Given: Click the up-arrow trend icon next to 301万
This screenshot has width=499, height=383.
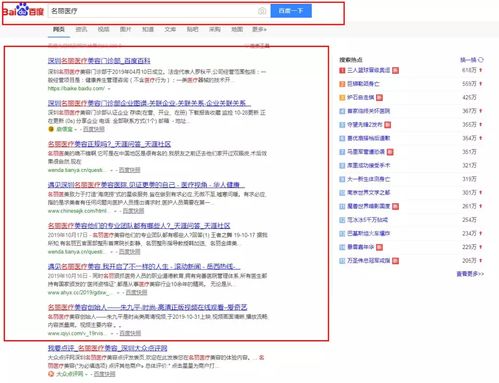Looking at the screenshot, I should point(481,193).
